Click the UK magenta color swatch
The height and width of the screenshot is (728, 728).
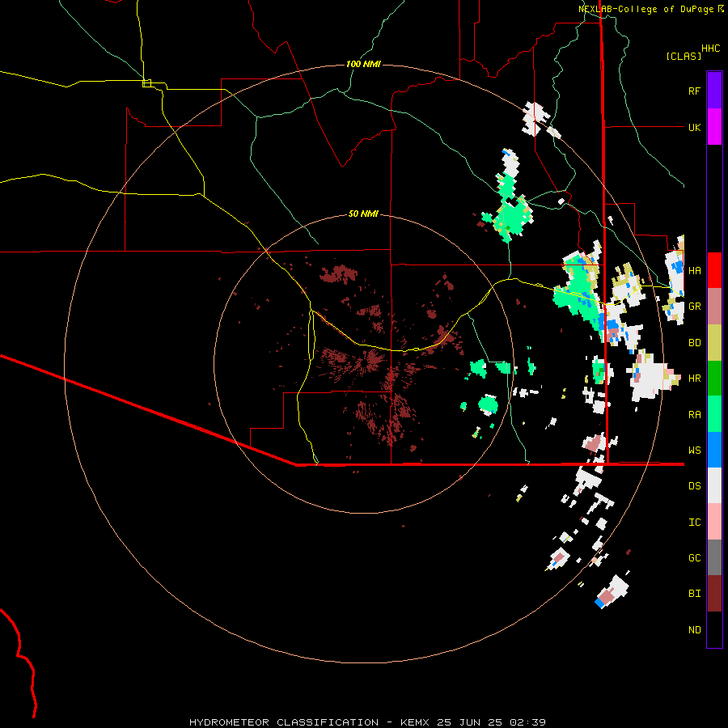pyautogui.click(x=714, y=127)
